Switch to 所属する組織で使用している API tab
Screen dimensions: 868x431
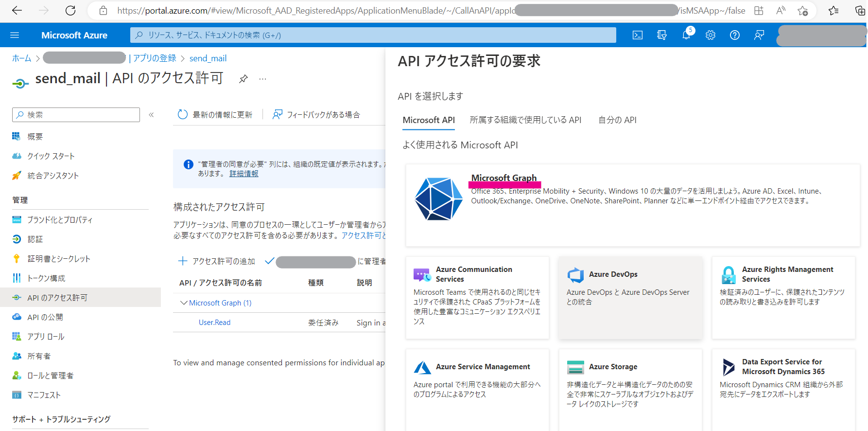tap(525, 120)
